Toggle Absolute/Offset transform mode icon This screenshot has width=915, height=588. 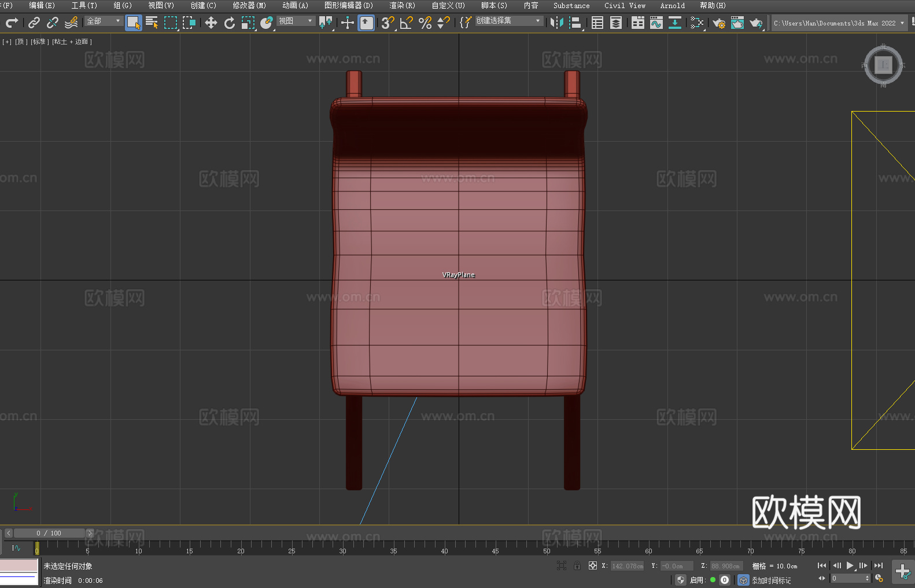coord(593,565)
